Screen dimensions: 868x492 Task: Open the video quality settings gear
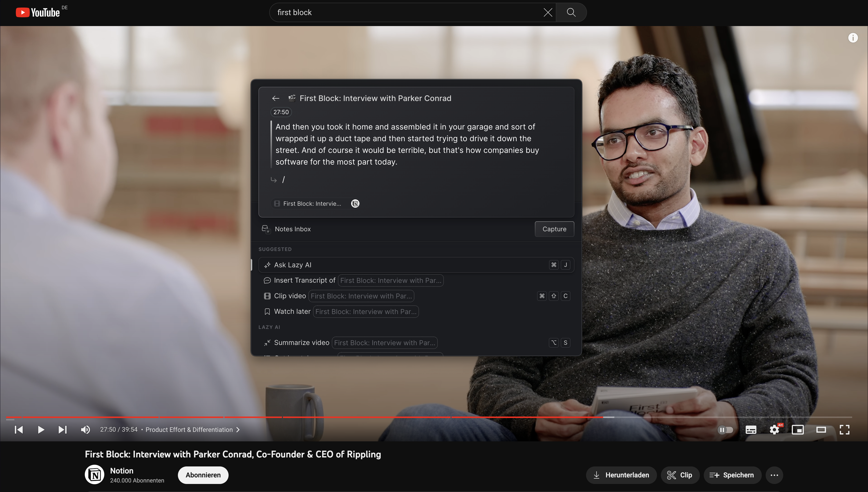[x=774, y=429]
